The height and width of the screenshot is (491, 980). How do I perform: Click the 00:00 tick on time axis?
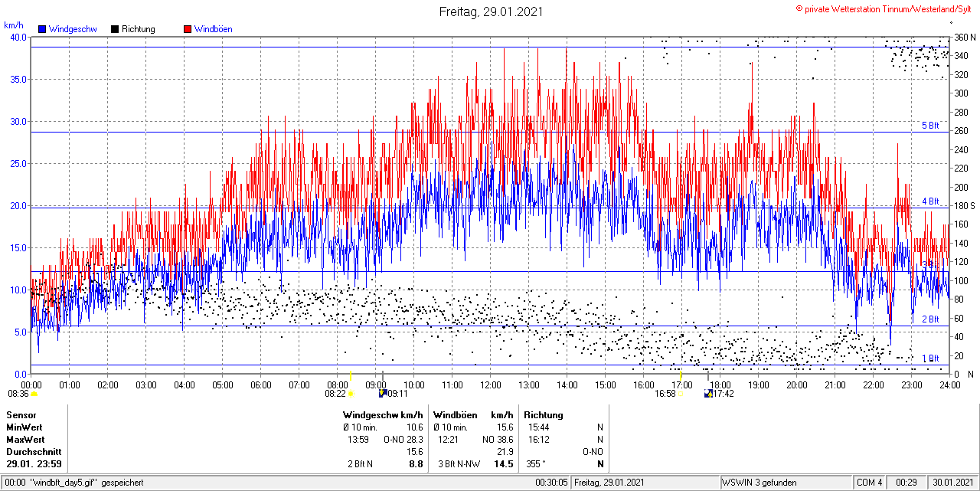point(31,385)
